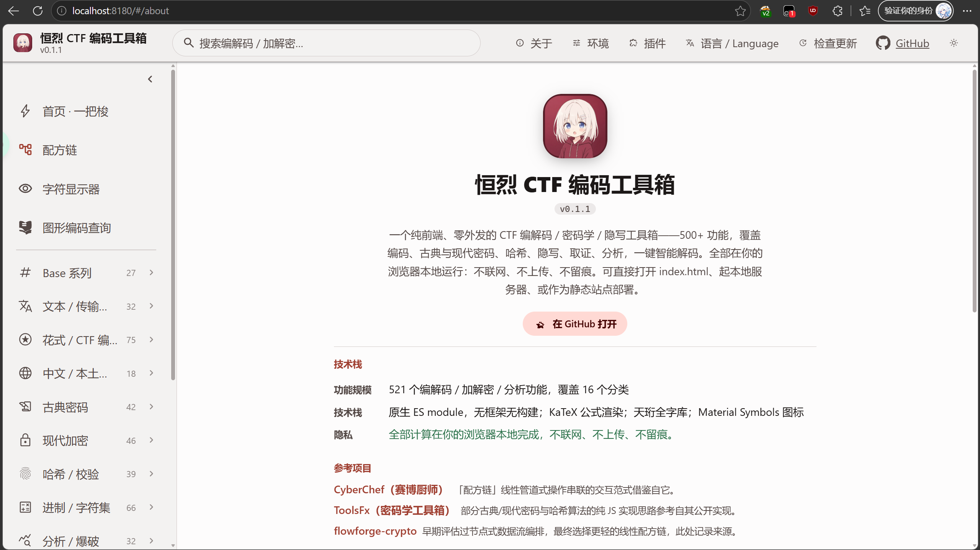The height and width of the screenshot is (550, 980).
Task: Open the extension icon with red badge 1
Action: click(789, 11)
